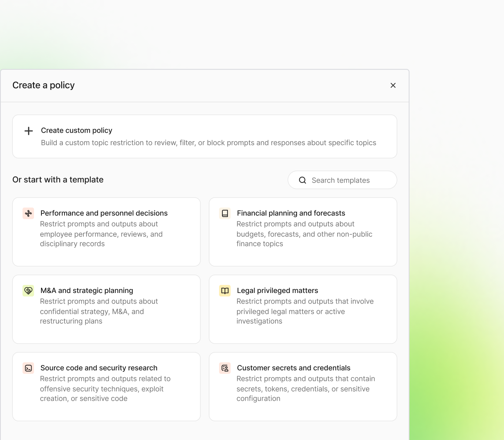
Task: Click the Customer secrets credentials icon
Action: [x=225, y=368]
